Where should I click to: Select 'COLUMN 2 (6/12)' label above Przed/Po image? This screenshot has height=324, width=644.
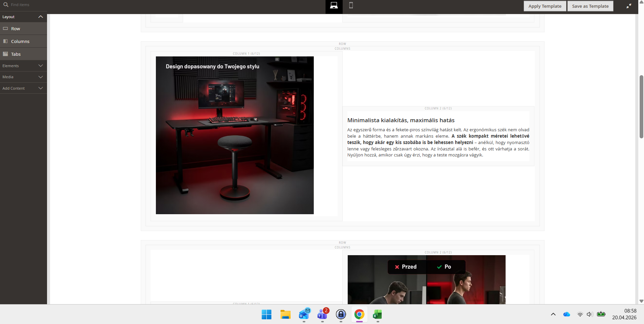(x=438, y=252)
